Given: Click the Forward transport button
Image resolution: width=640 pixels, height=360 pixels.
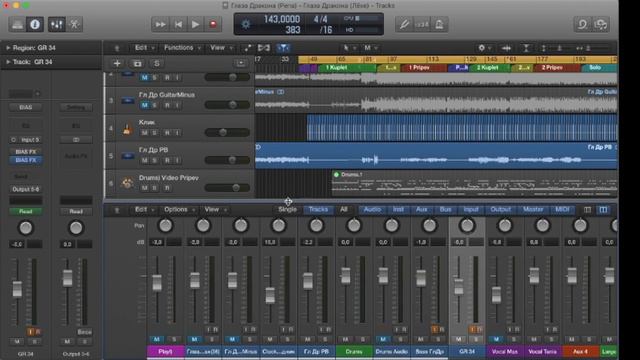Looking at the screenshot, I should click(160, 24).
